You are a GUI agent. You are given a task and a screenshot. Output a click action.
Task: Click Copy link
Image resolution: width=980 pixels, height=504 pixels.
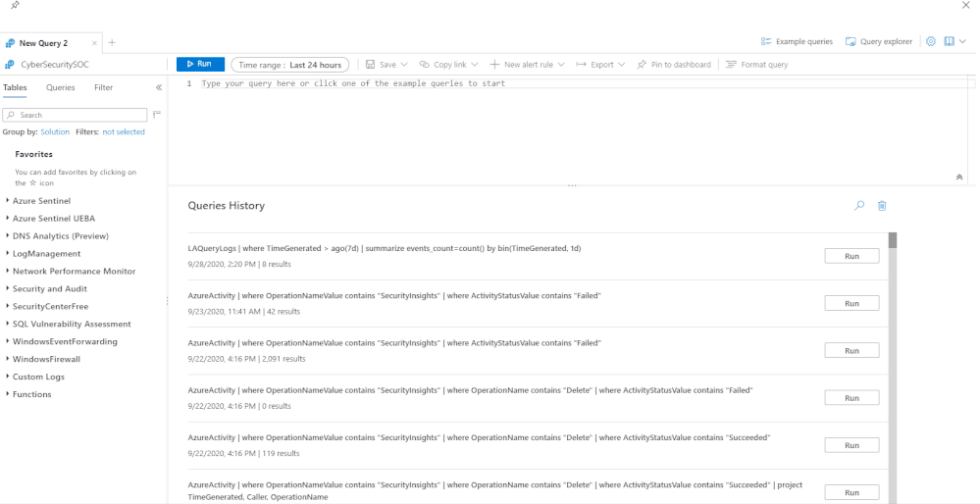tap(443, 65)
